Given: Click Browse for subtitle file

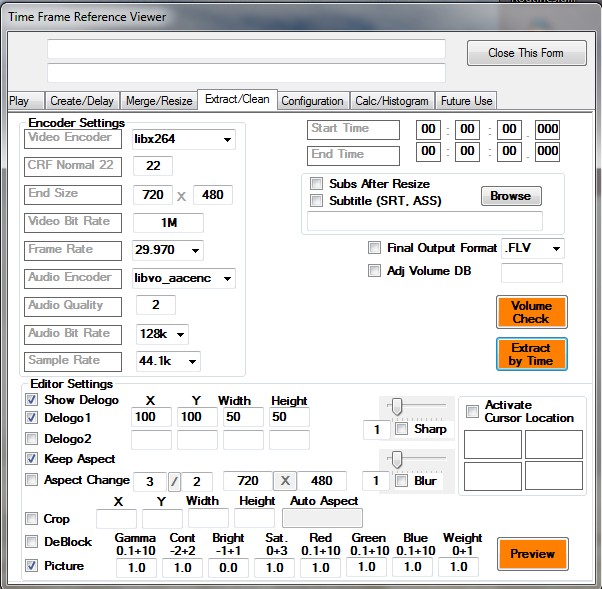Looking at the screenshot, I should click(511, 196).
